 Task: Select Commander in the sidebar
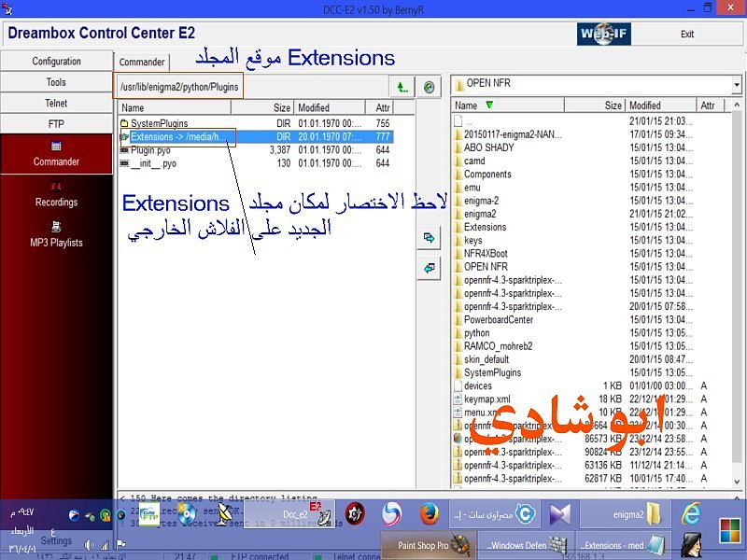point(56,154)
